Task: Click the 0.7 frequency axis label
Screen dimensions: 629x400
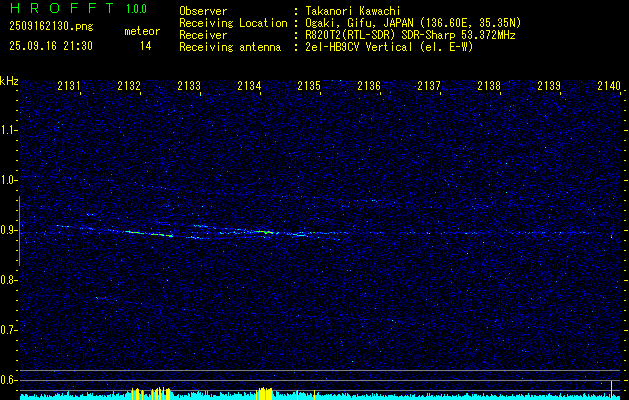Action: click(8, 331)
